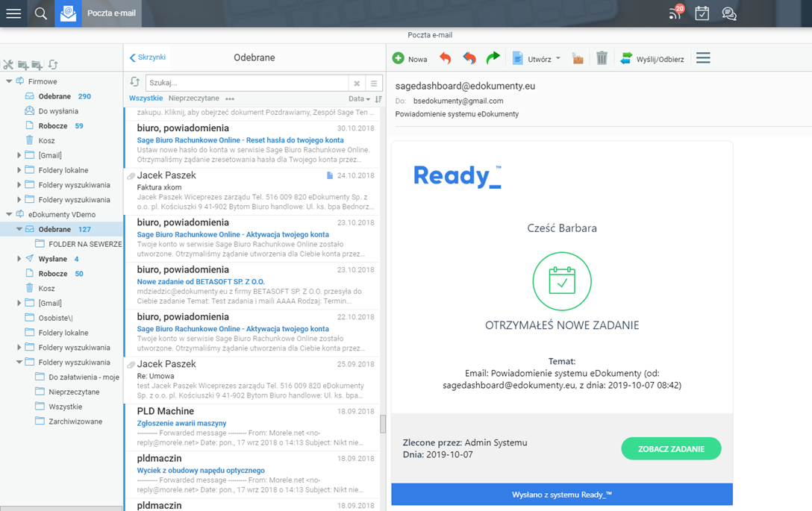
Task: Open the Utwórz dropdown
Action: [x=536, y=58]
